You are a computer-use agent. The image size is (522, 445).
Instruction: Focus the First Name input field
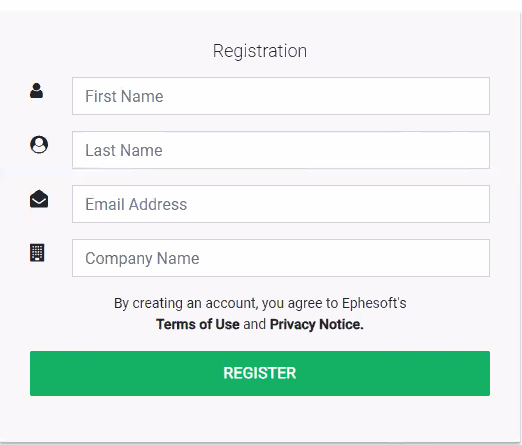[x=281, y=96]
